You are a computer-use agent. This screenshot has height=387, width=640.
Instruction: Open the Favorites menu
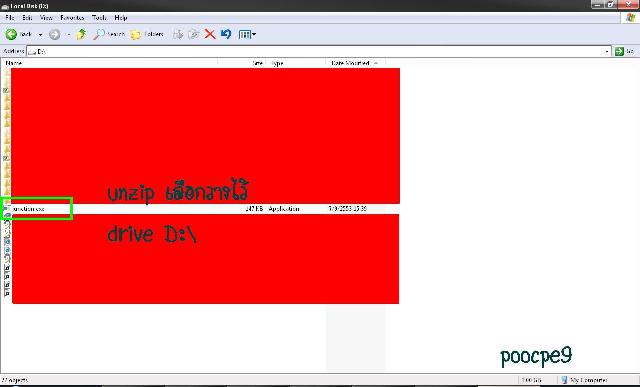pos(72,18)
